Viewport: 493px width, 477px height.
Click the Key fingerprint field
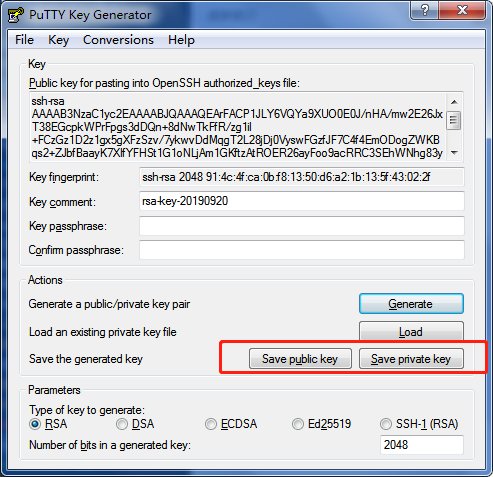pyautogui.click(x=302, y=177)
